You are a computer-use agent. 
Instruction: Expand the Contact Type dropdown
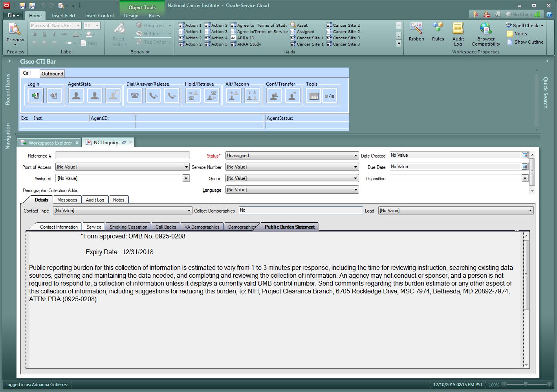189,211
